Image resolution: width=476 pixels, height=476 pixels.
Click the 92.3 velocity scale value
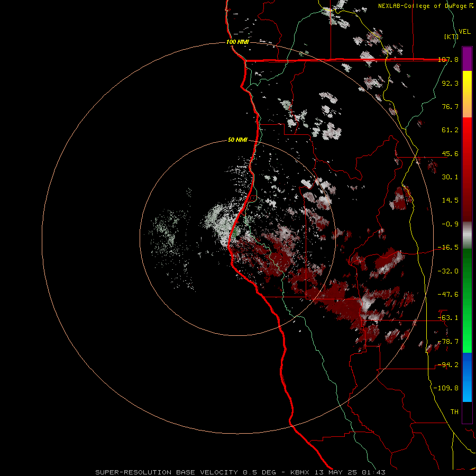(x=450, y=83)
